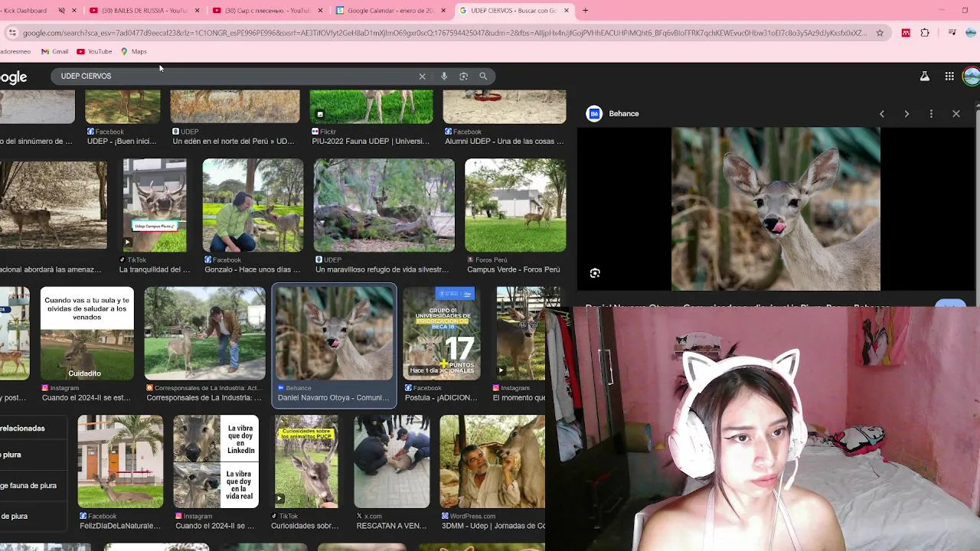
Task: Start a voice search with the microphone
Action: pos(444,77)
